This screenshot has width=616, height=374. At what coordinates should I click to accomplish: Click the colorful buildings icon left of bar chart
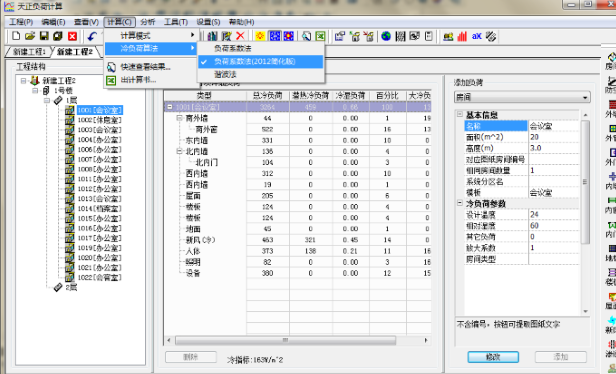(x=448, y=36)
